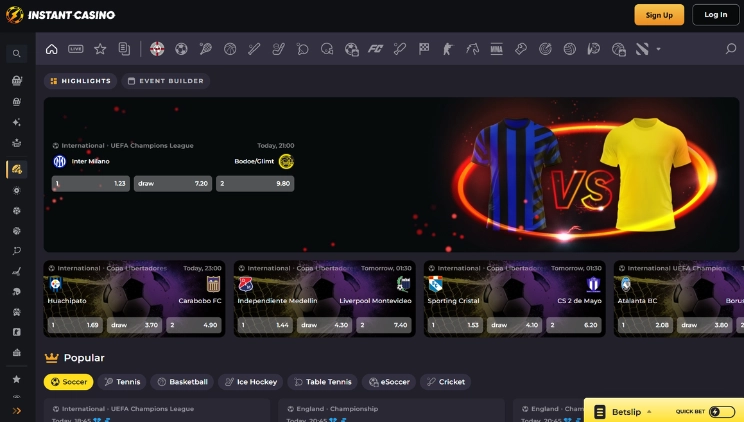The width and height of the screenshot is (744, 422).
Task: Select the FC esports icon
Action: pos(375,49)
